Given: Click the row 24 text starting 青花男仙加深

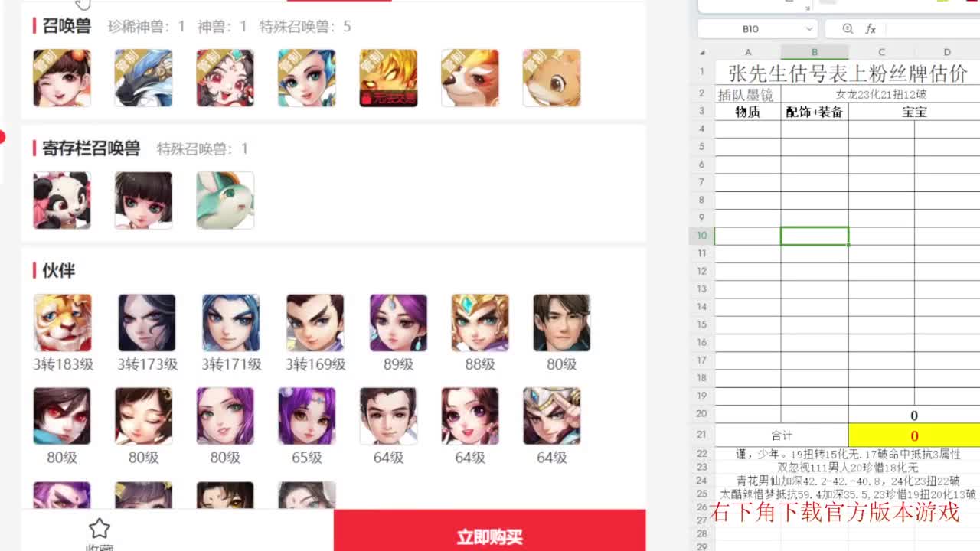Looking at the screenshot, I should [x=848, y=481].
